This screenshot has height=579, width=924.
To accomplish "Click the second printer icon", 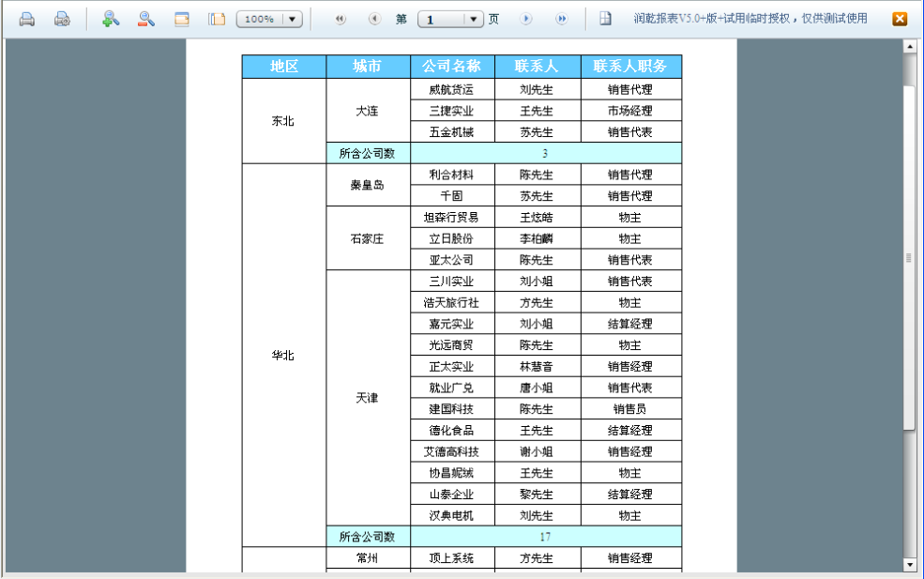I will [x=62, y=19].
